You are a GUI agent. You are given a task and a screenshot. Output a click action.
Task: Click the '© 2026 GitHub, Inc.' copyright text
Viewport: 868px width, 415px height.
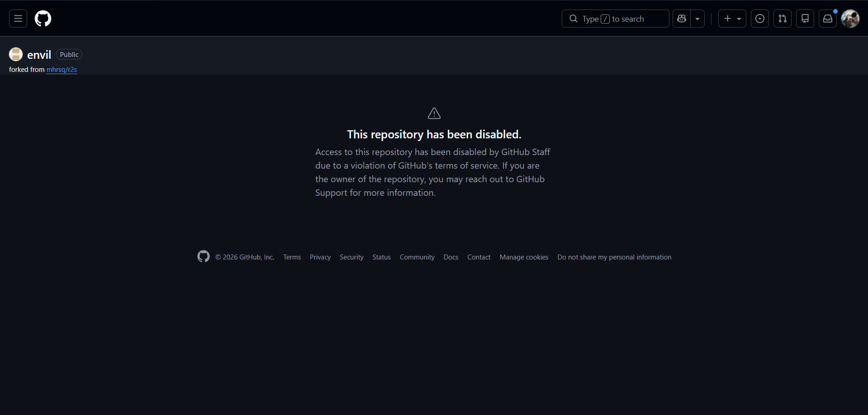(245, 257)
